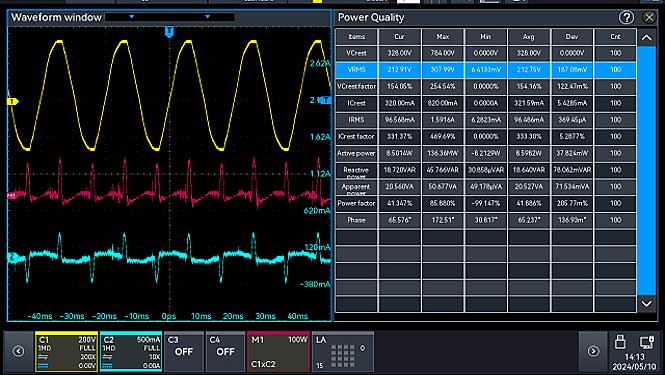Screen dimensions: 665x375
Task: Click the blue table scrollbar track
Action: [x=646, y=170]
